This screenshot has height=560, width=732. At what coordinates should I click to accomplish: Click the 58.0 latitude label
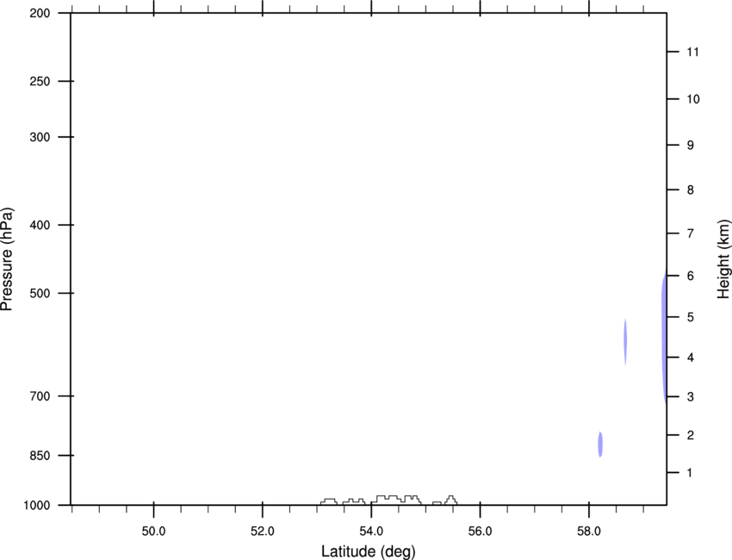589,532
